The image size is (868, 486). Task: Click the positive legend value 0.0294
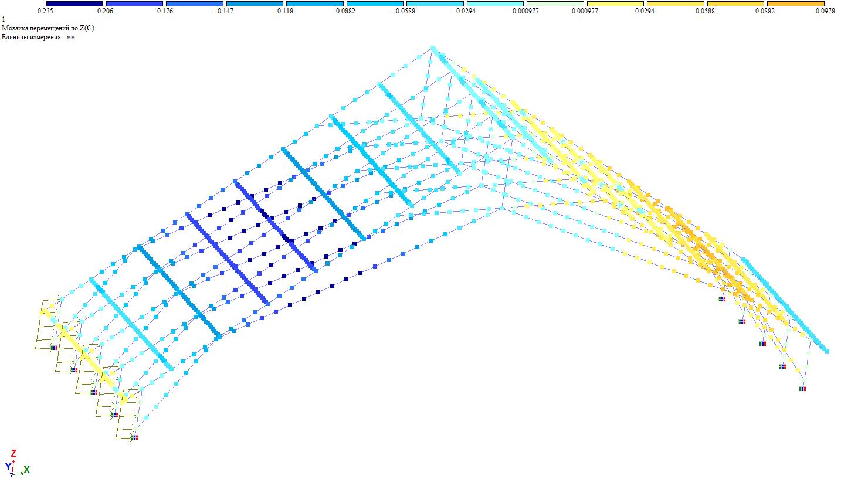tap(645, 11)
